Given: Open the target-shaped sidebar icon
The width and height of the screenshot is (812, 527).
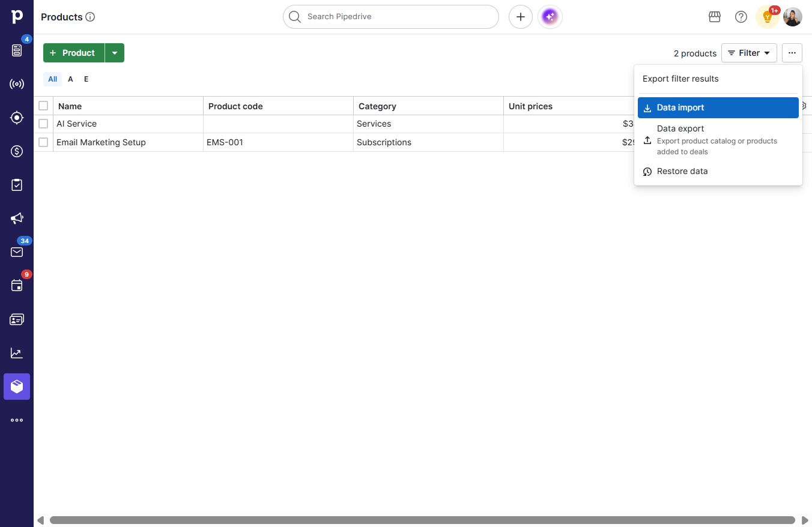Looking at the screenshot, I should pos(17,118).
